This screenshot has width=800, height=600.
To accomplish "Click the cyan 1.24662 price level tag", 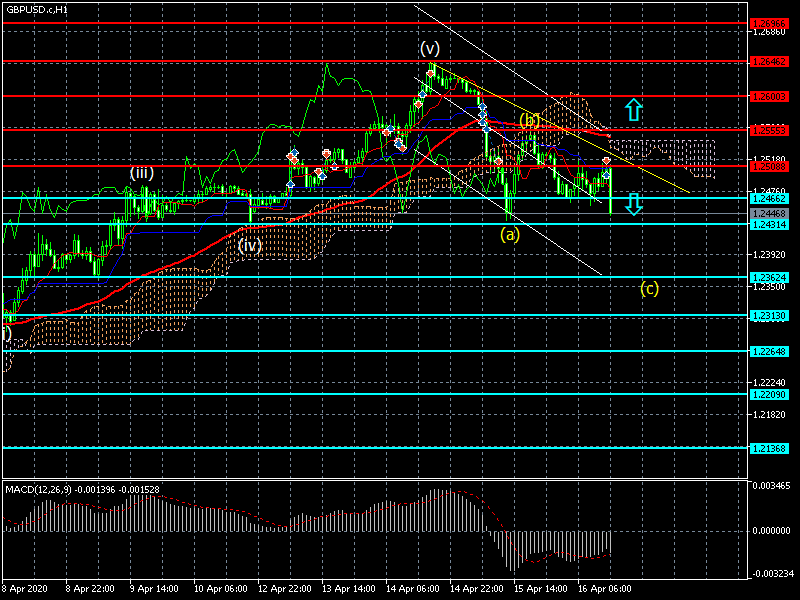I will [769, 198].
